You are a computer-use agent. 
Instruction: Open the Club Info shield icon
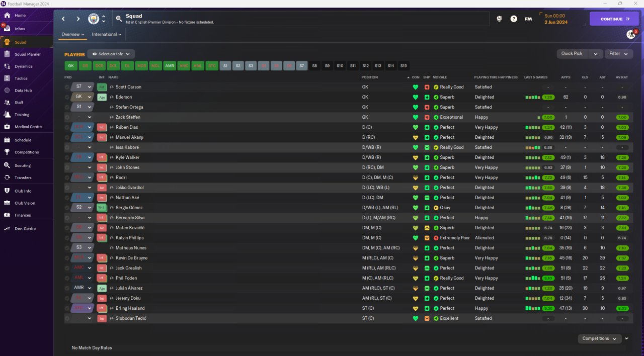(x=7, y=191)
